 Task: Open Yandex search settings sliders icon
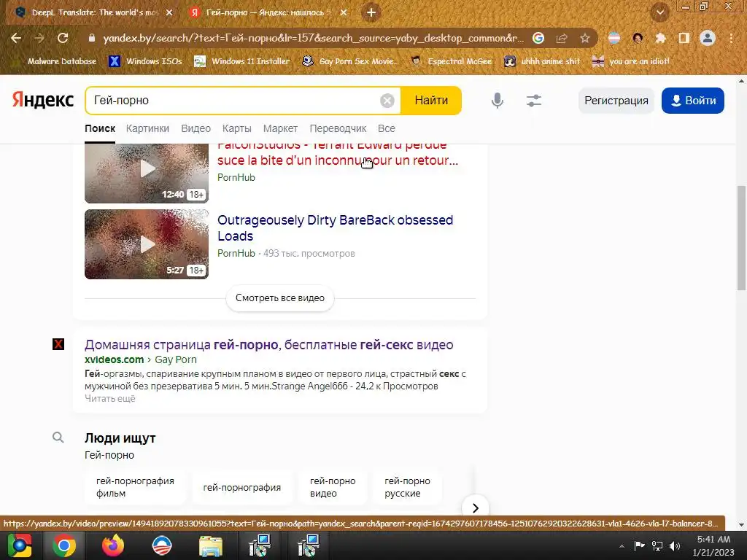534,101
